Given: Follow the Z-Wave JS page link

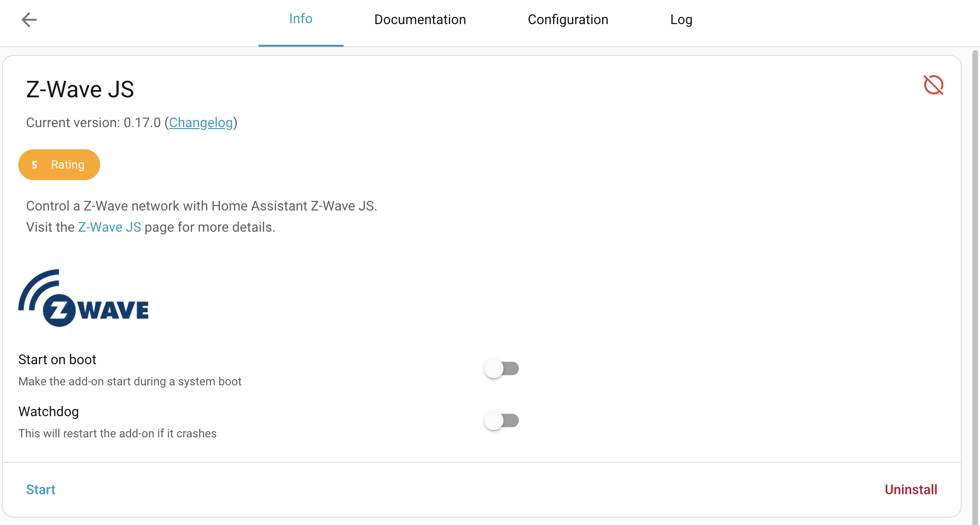Looking at the screenshot, I should (x=109, y=227).
